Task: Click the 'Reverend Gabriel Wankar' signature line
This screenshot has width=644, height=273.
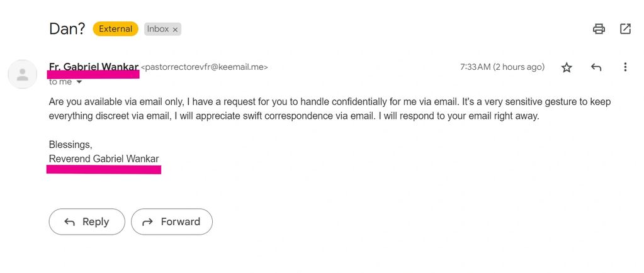Action: point(104,159)
